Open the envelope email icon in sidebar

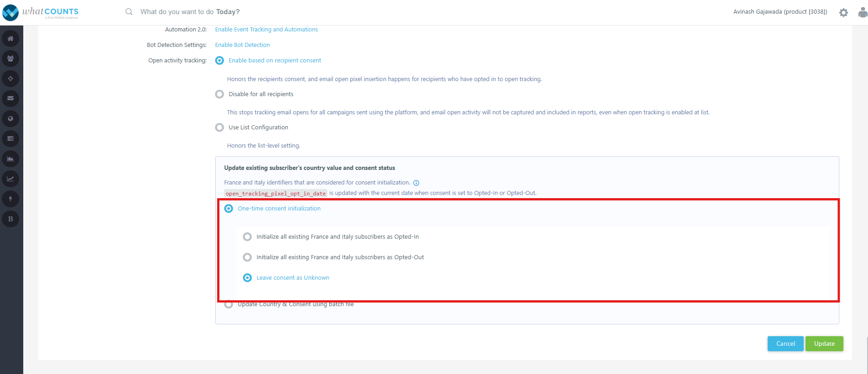pyautogui.click(x=10, y=98)
